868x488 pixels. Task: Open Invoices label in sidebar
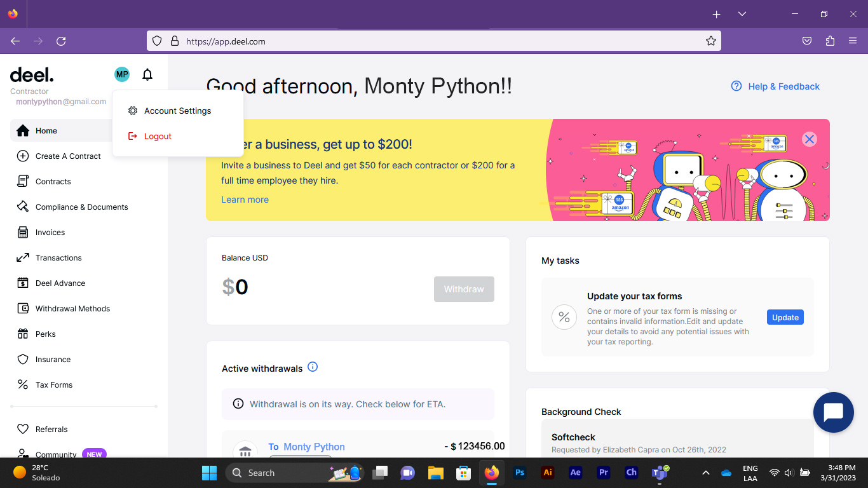pos(50,233)
